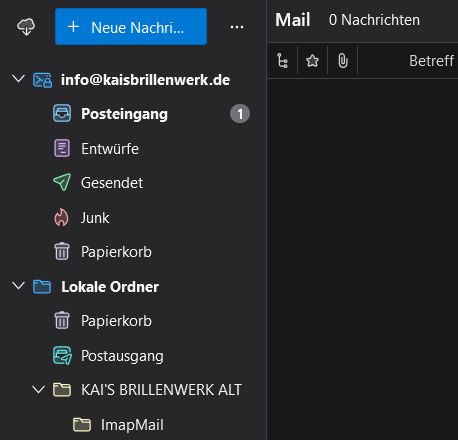Sort messages by the Betreff column
This screenshot has width=458, height=440.
click(x=431, y=61)
